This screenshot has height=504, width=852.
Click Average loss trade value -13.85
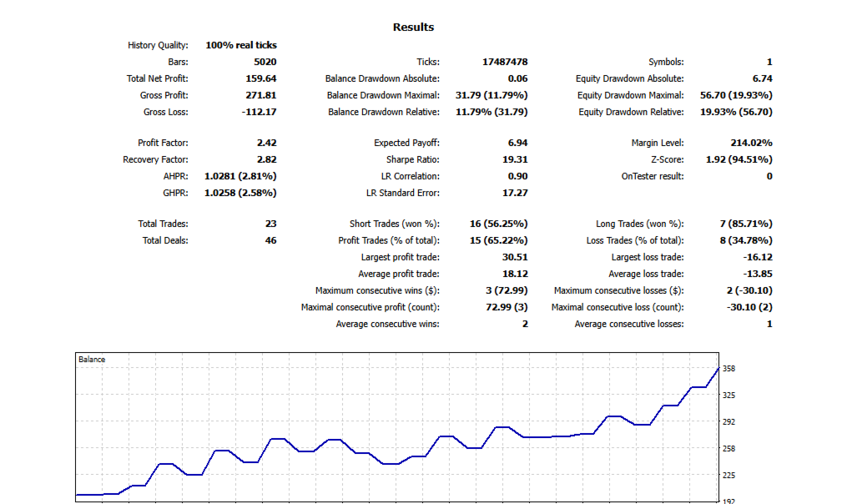coord(758,275)
